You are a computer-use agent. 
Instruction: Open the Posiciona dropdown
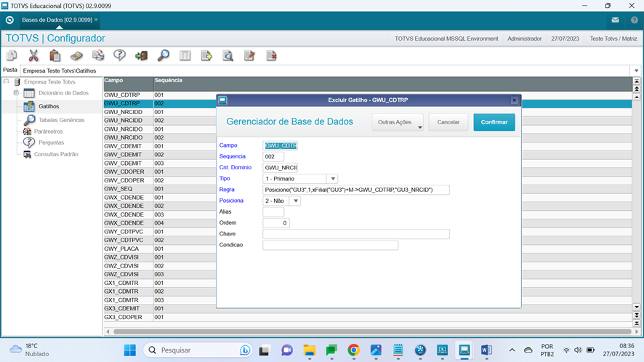(295, 201)
